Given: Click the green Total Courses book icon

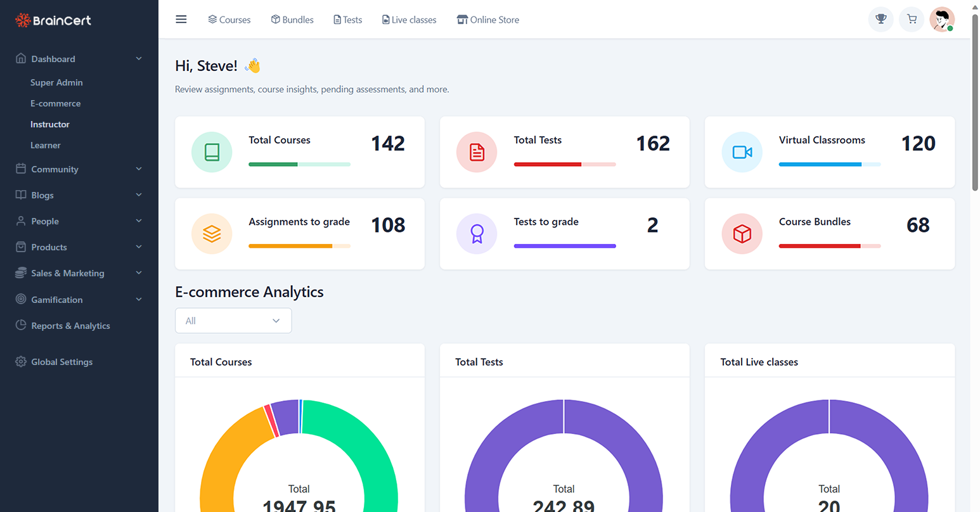Looking at the screenshot, I should tap(212, 152).
